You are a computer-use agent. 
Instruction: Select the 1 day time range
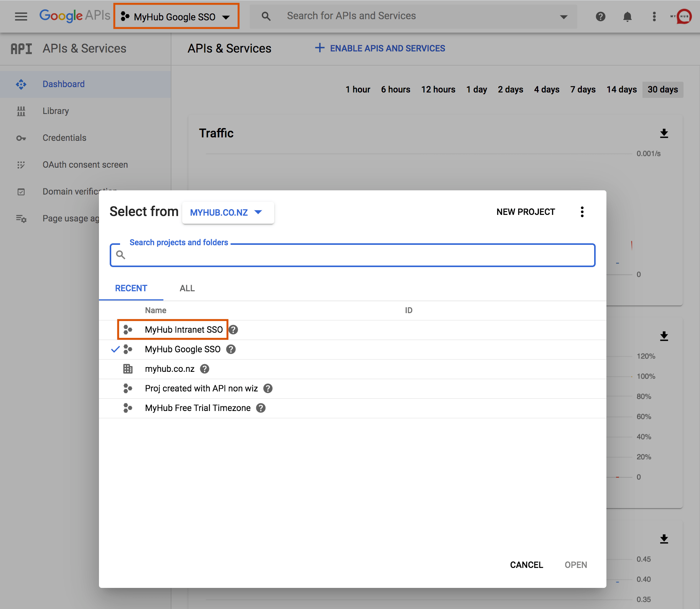point(477,89)
